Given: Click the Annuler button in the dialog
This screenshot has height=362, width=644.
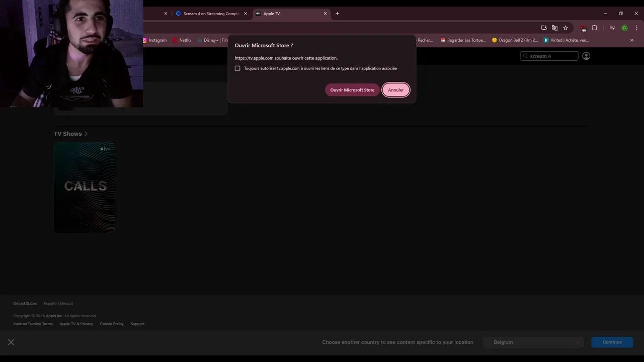Looking at the screenshot, I should coord(396,90).
